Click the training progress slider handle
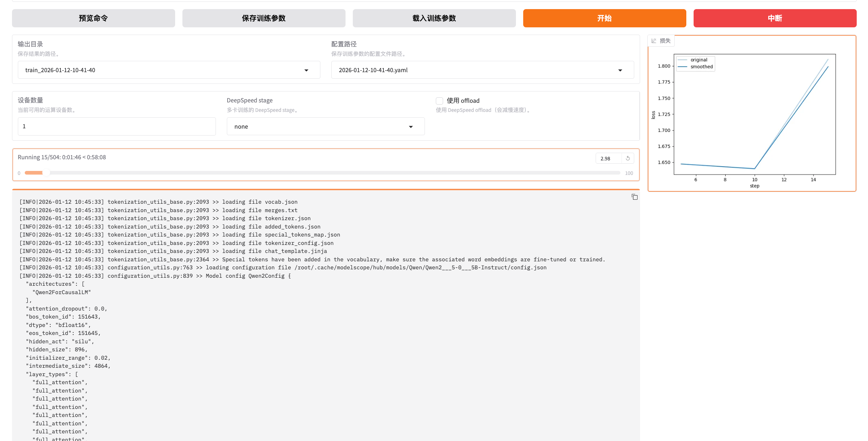The image size is (868, 441). pyautogui.click(x=46, y=173)
